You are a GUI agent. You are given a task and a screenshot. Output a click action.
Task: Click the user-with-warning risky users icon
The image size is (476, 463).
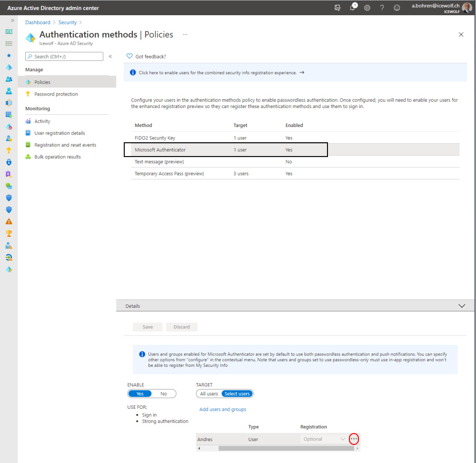coord(9,246)
